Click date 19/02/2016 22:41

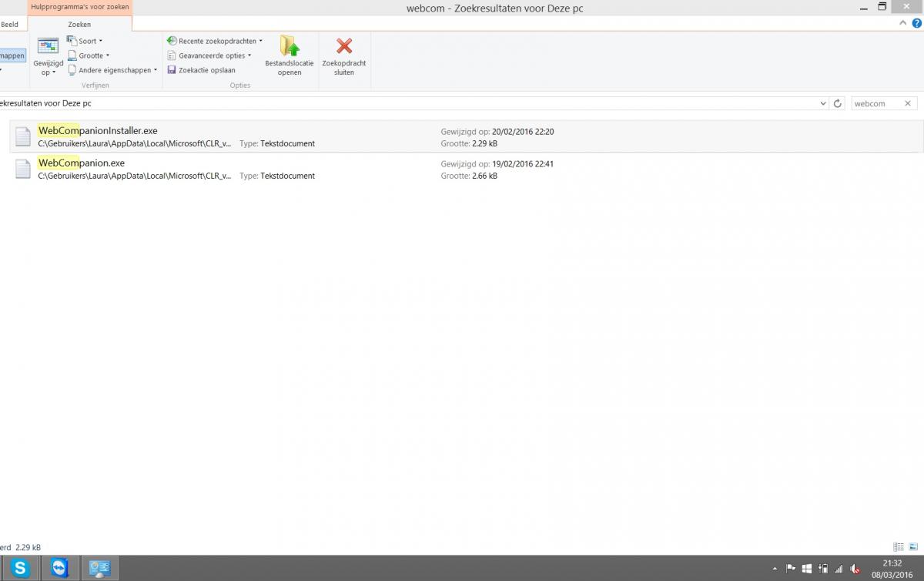click(x=523, y=164)
